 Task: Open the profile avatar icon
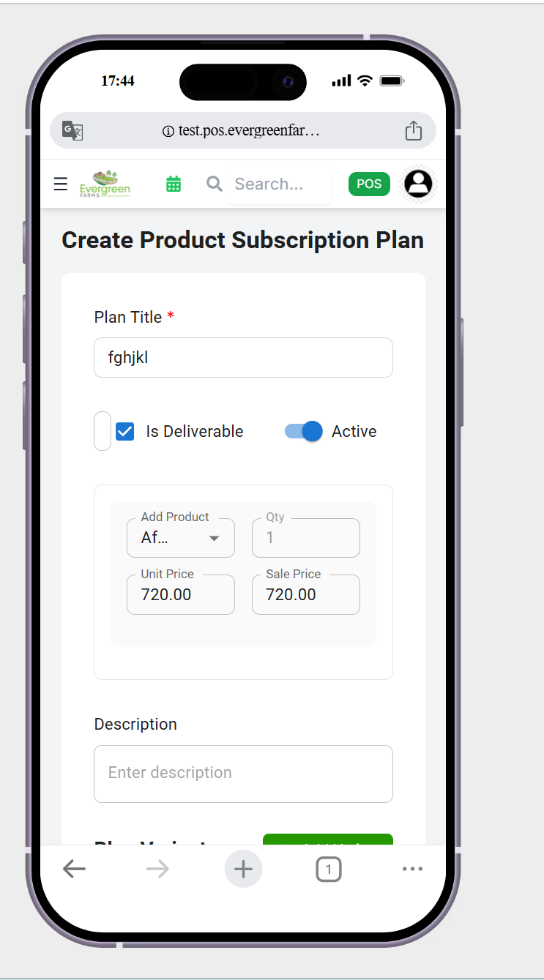pos(417,184)
